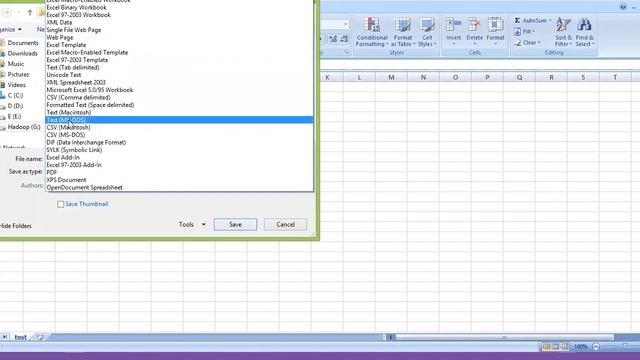Click the up-folder arrow in dialog
This screenshot has height=360, width=640.
point(30,13)
